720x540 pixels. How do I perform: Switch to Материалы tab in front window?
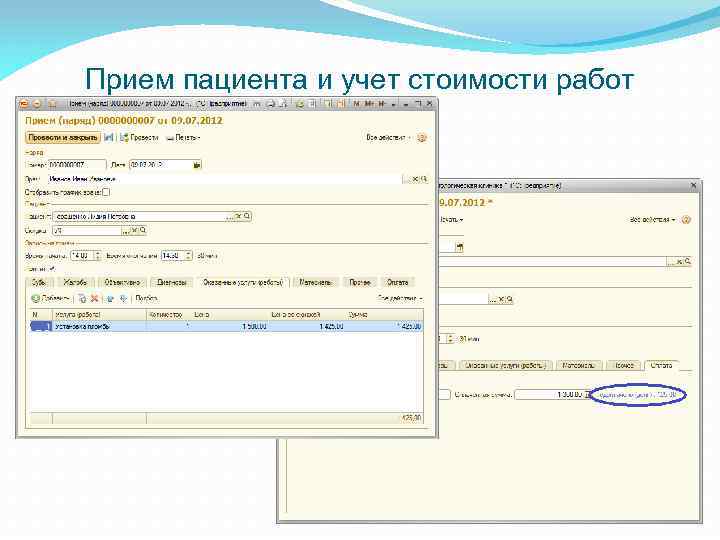pyautogui.click(x=315, y=282)
